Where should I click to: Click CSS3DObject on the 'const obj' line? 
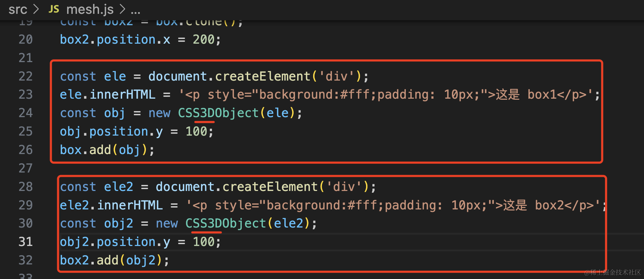[x=218, y=113]
